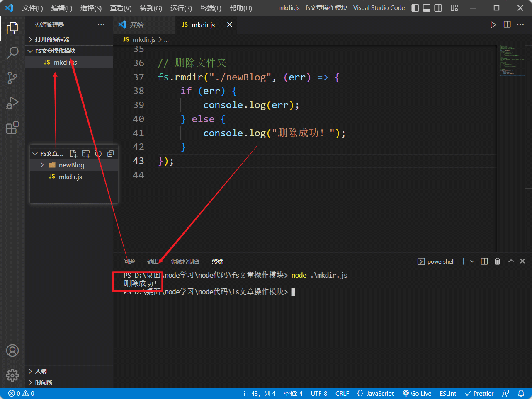Screen dimensions: 532x399
Task: Close the terminal panel
Action: click(522, 261)
